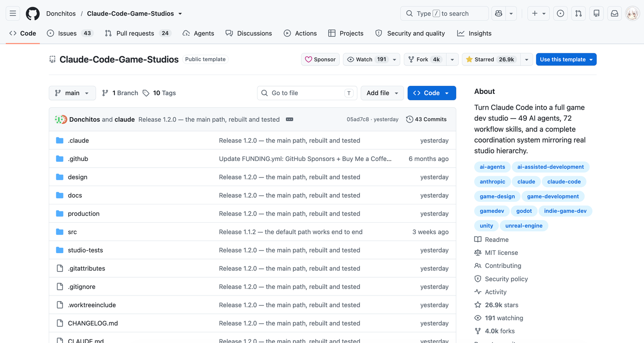Open the Actions tab
This screenshot has width=644, height=343.
[300, 33]
